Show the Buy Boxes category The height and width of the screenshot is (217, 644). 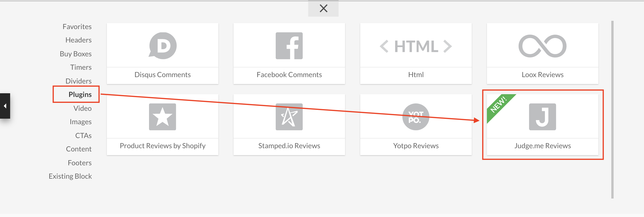(76, 54)
